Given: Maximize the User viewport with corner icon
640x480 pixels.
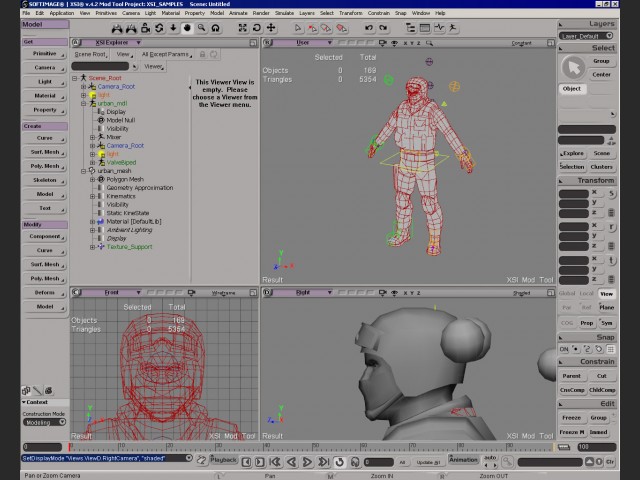Looking at the screenshot, I should (550, 43).
